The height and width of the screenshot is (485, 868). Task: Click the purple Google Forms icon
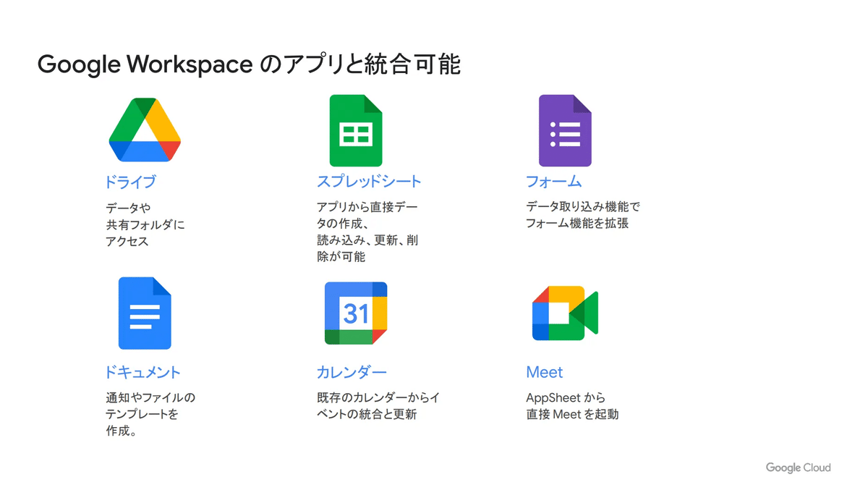[565, 130]
